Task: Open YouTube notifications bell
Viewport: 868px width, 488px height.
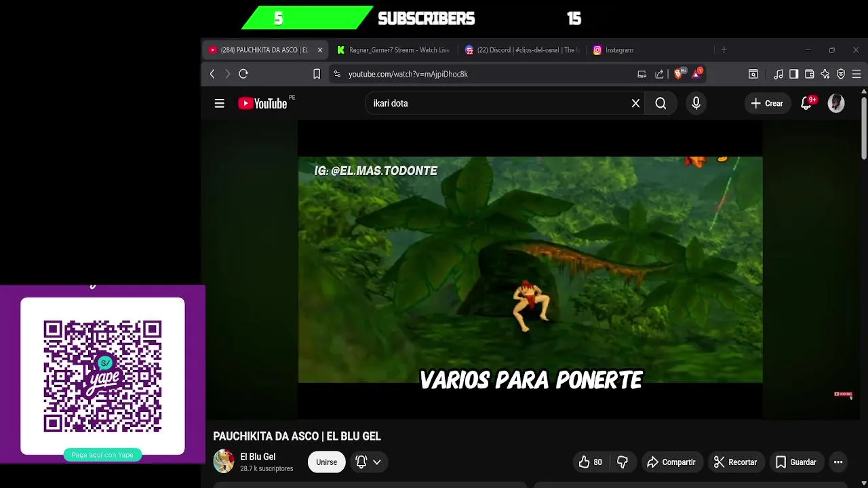Action: pos(806,104)
